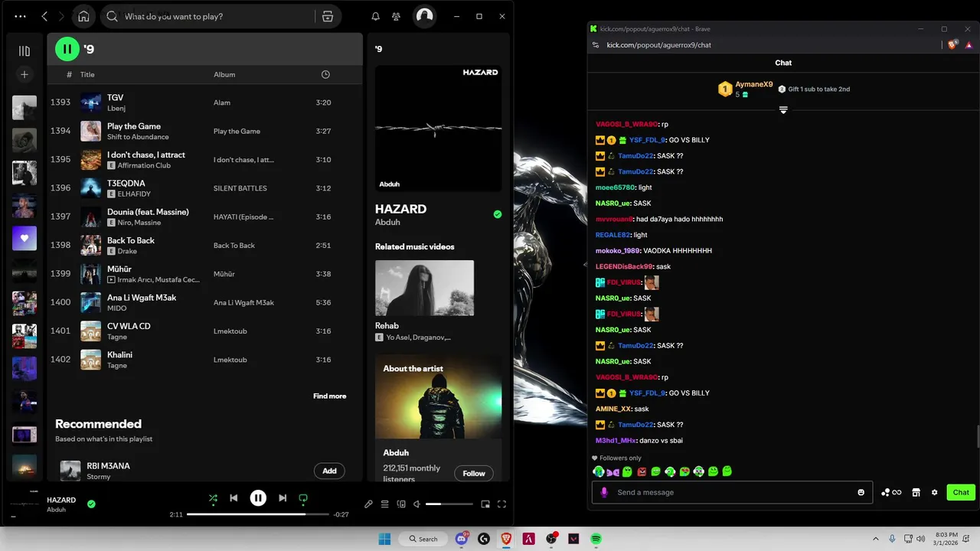Open the Rehab music video thumbnail
The image size is (980, 551).
[424, 288]
